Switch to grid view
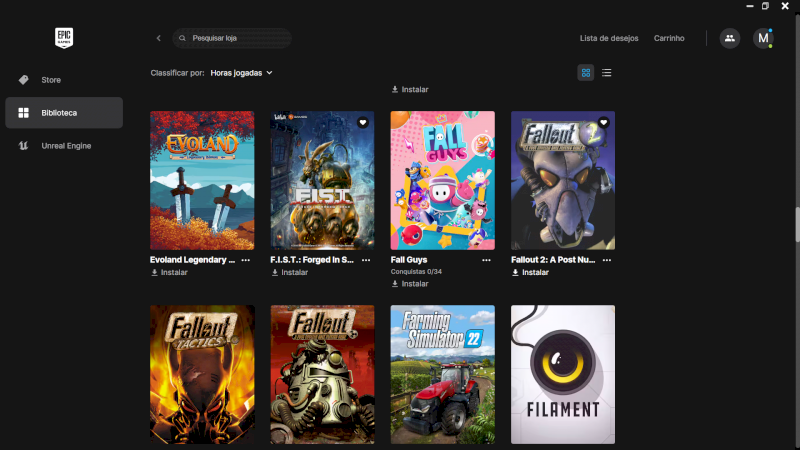This screenshot has width=800, height=450. click(x=586, y=72)
